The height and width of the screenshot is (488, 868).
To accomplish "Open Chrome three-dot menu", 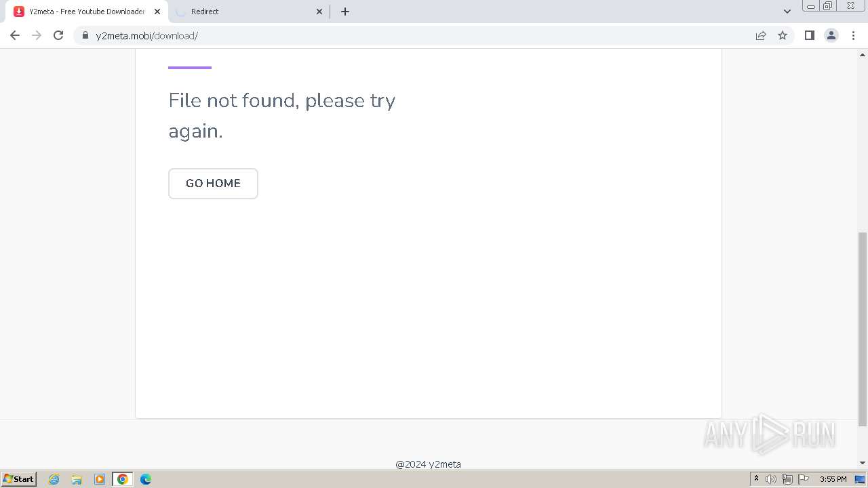I will pos(853,35).
